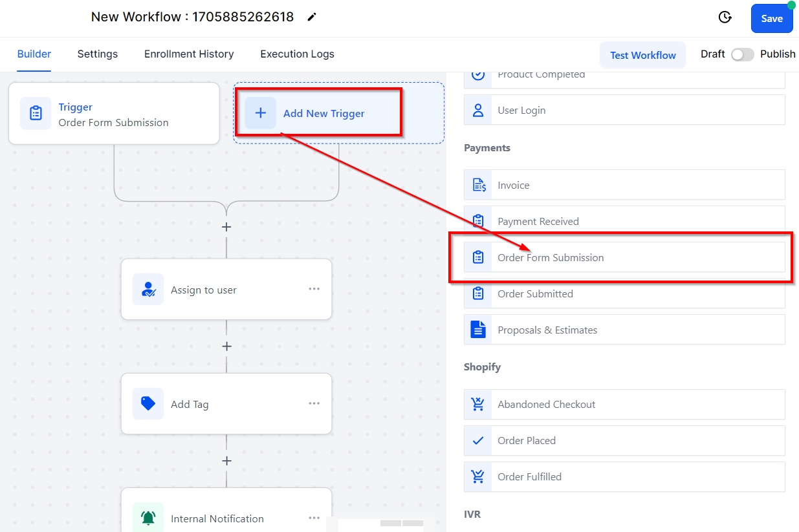Open Internal Notification three-dot menu
This screenshot has height=532, width=799.
[314, 518]
